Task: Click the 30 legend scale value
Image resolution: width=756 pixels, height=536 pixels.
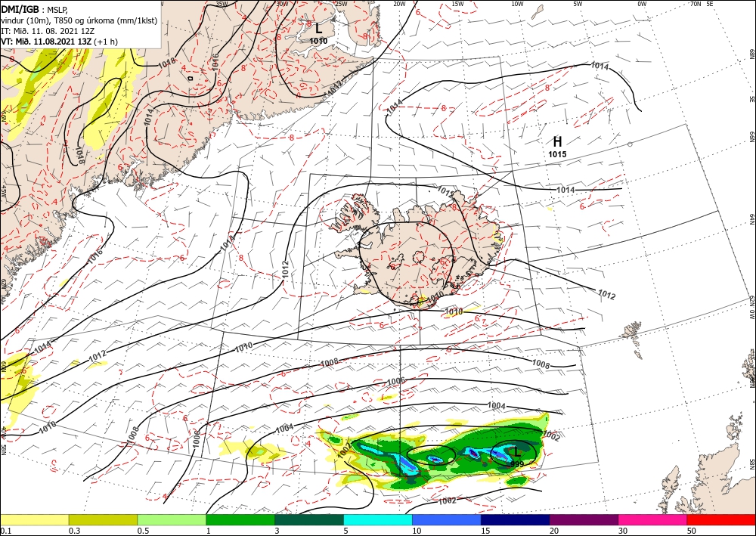Action: point(623,531)
